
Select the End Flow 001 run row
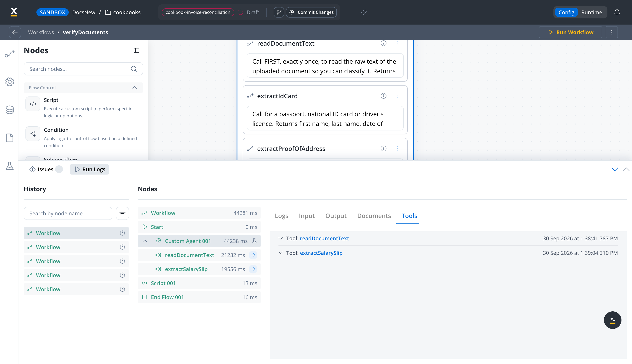[199, 297]
